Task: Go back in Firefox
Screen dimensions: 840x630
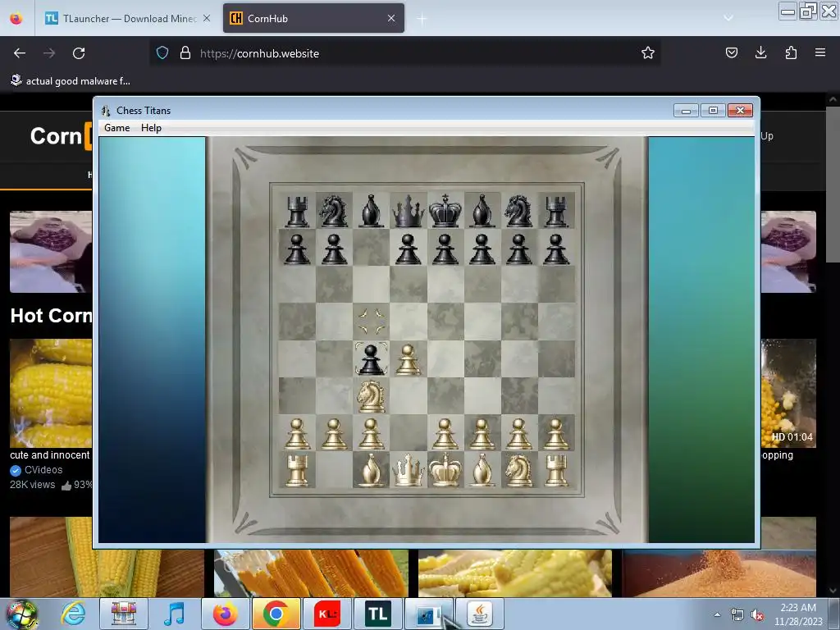Action: tap(20, 53)
